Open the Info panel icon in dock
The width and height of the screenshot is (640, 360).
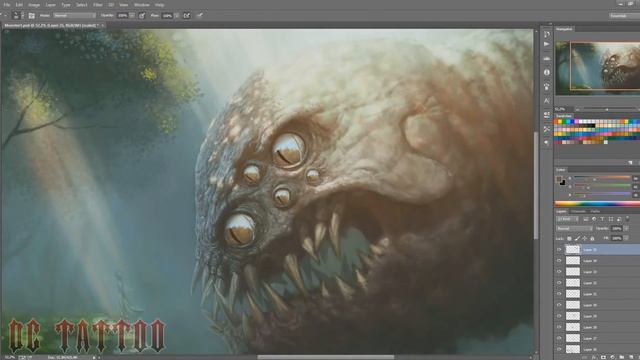[547, 72]
